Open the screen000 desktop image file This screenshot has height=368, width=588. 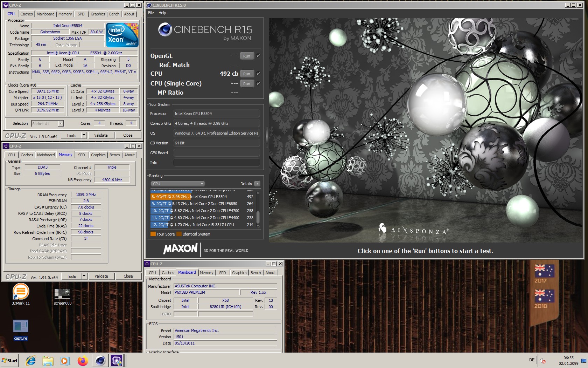[63, 296]
